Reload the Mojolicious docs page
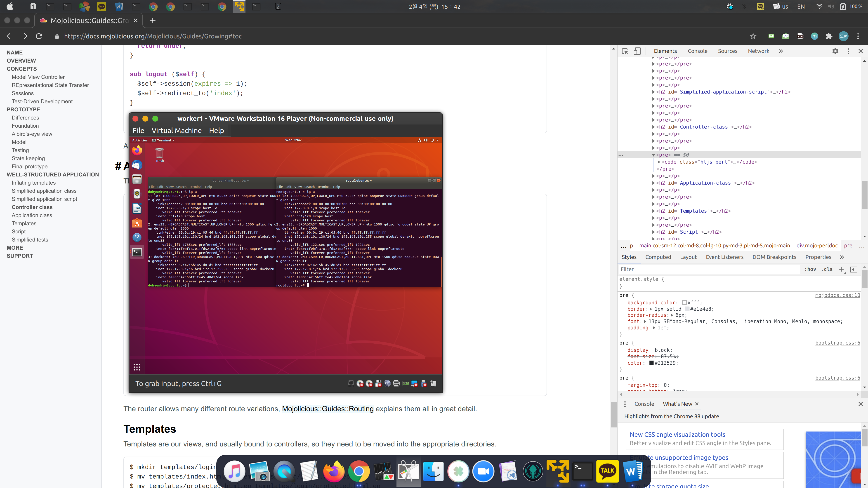 pyautogui.click(x=39, y=36)
